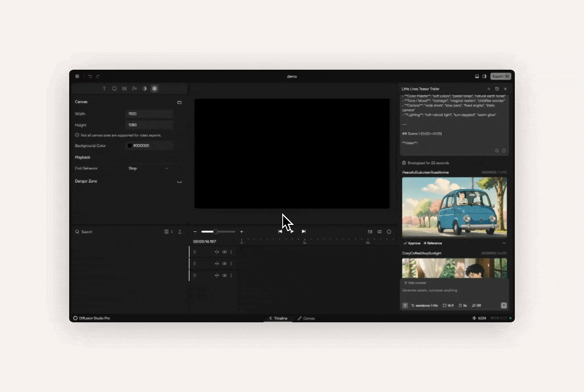Click the 5s marker on timeline ruler
This screenshot has height=392, width=584.
click(x=305, y=242)
